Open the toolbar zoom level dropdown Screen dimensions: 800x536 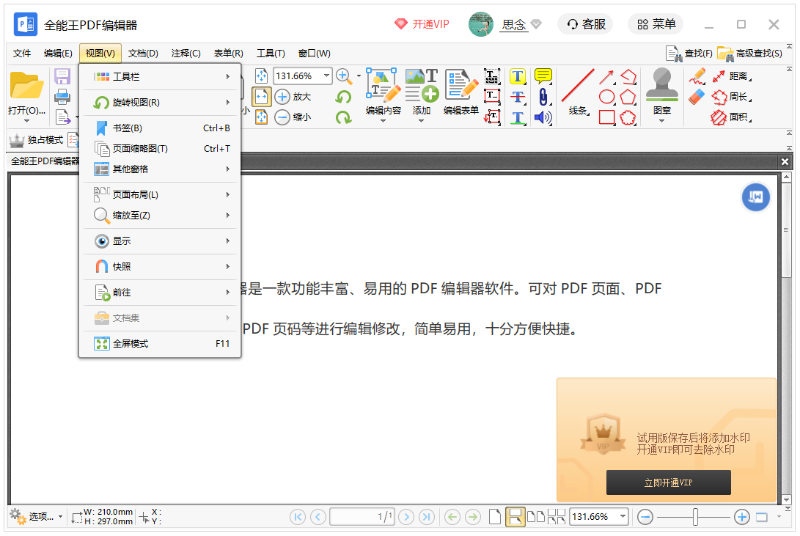pos(326,76)
